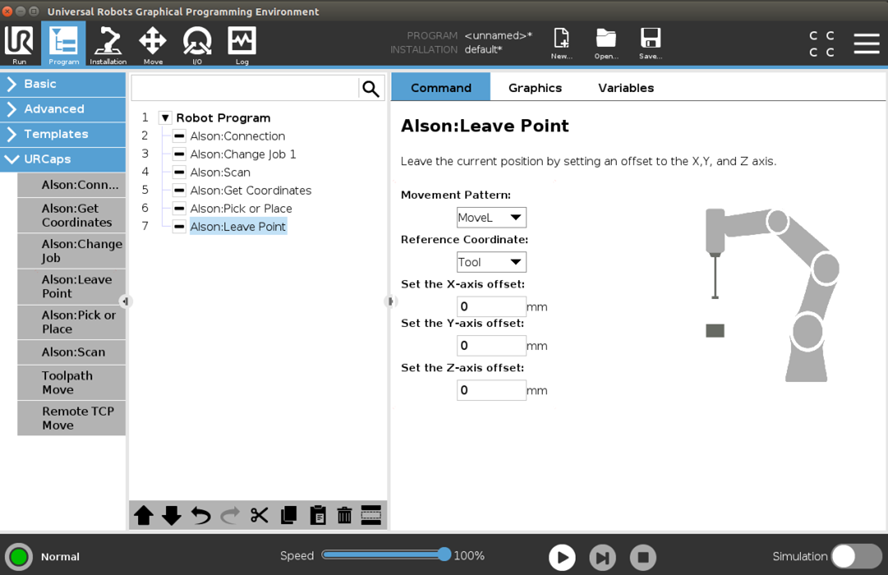The height and width of the screenshot is (575, 888).
Task: Click the suppress node icon
Action: (x=371, y=516)
